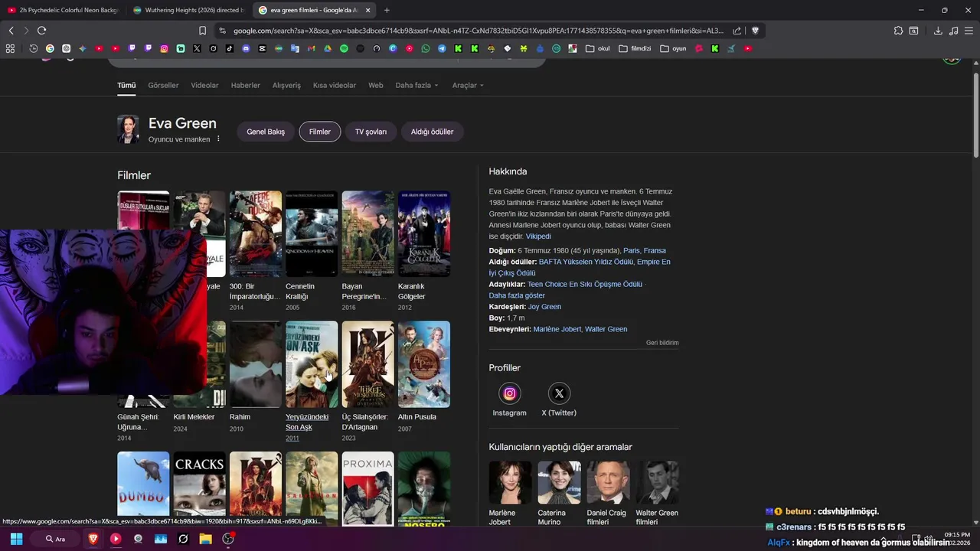Click the Geri bildirim link
Screen dimensions: 980x551
click(662, 343)
